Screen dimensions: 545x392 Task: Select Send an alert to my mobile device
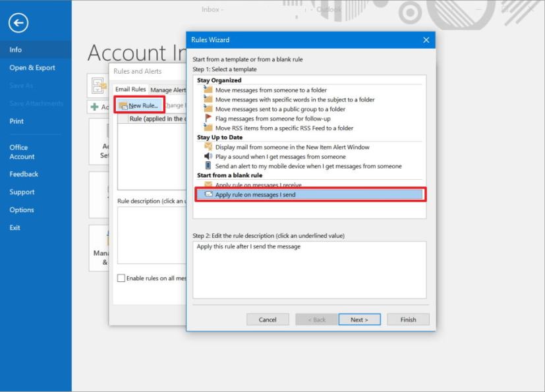308,166
